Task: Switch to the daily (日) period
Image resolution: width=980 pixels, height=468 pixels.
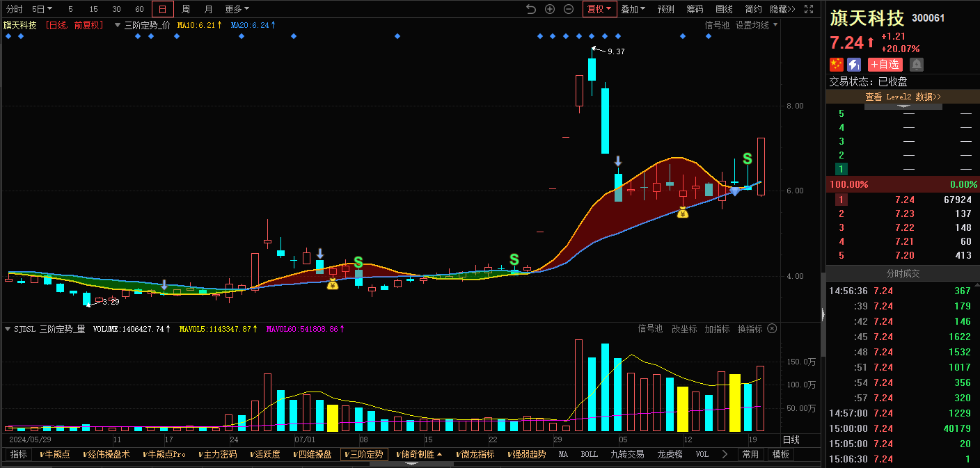Action: click(162, 9)
